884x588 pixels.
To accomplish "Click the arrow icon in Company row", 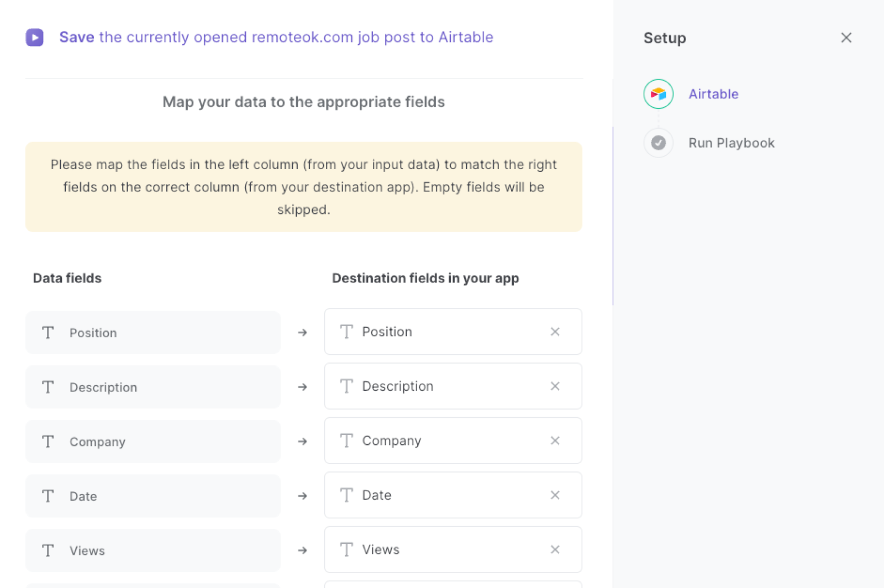I will (302, 442).
